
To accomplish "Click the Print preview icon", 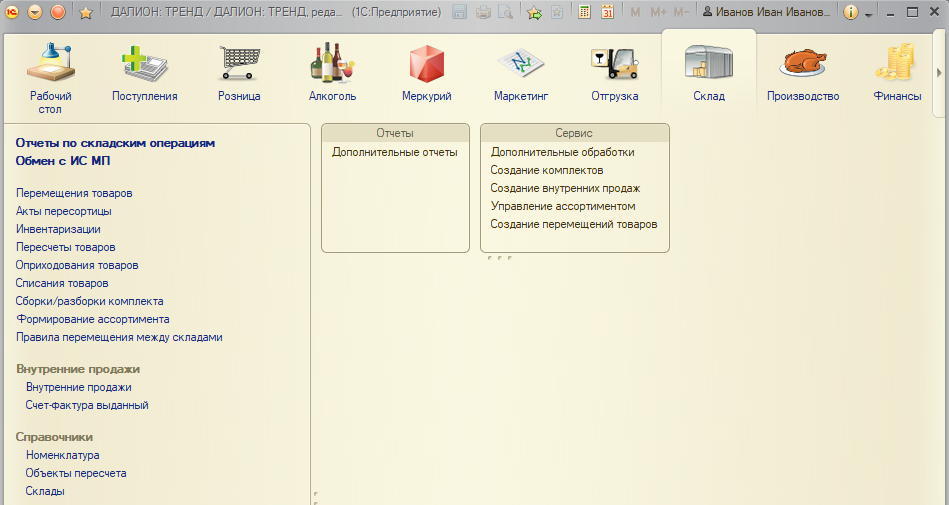I will click(505, 12).
